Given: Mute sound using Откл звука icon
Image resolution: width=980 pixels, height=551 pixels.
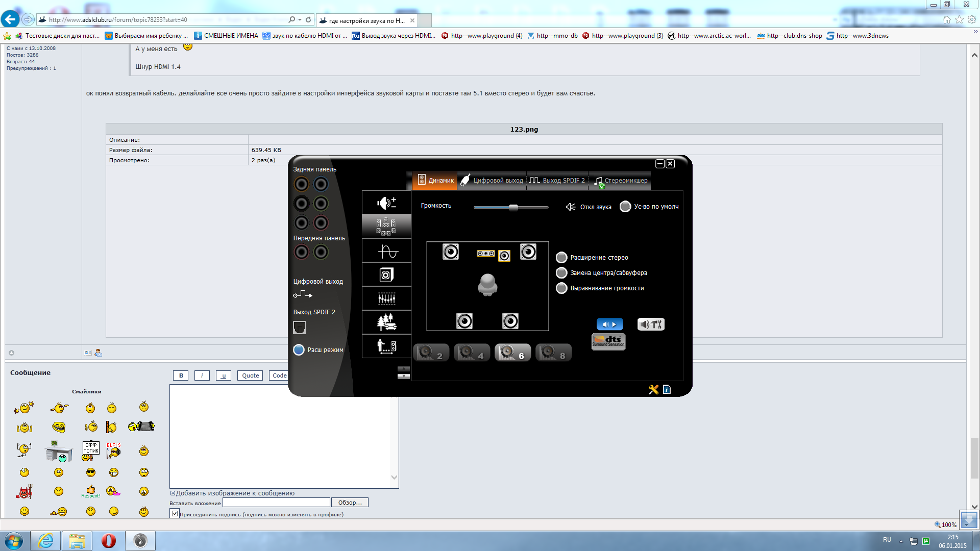Looking at the screenshot, I should coord(571,207).
